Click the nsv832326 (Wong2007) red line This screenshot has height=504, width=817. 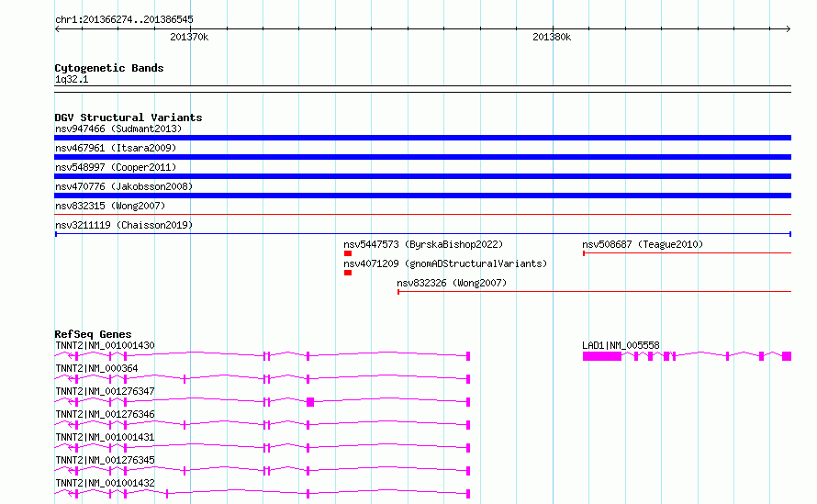(x=595, y=292)
